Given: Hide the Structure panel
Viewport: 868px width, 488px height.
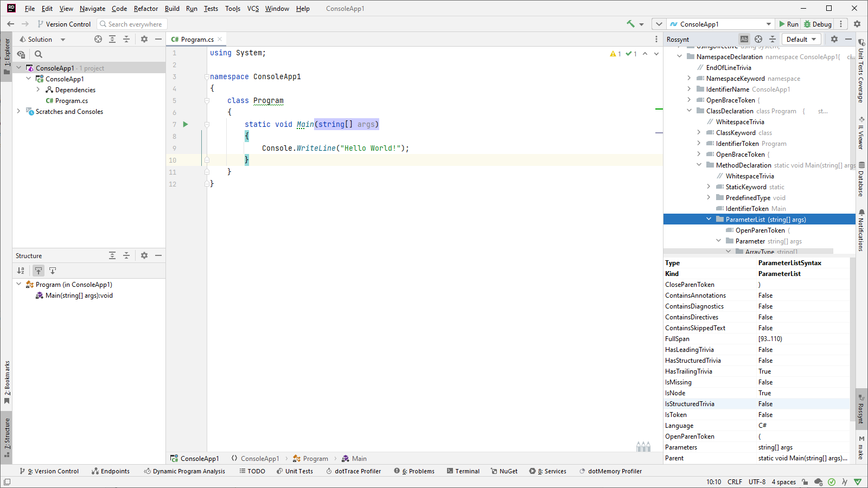Looking at the screenshot, I should pyautogui.click(x=158, y=255).
